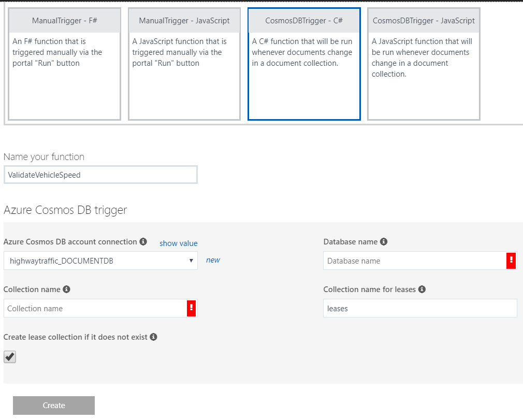This screenshot has width=523, height=420.
Task: Click the leases collection input field
Action: [420, 308]
